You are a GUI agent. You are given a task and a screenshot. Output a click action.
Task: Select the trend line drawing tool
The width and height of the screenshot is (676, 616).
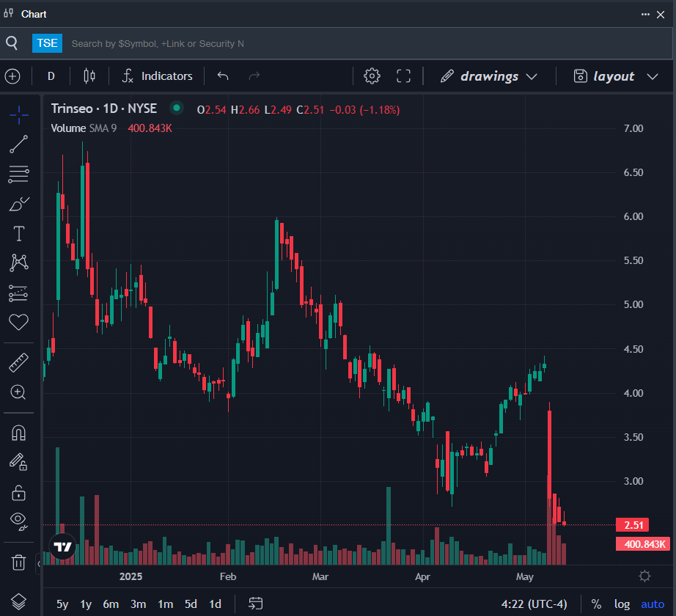pos(18,144)
